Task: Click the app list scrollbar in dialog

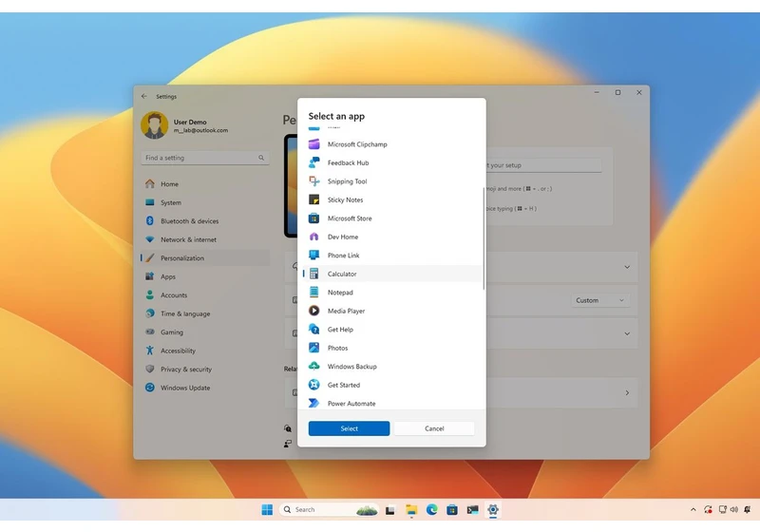Action: tap(484, 238)
